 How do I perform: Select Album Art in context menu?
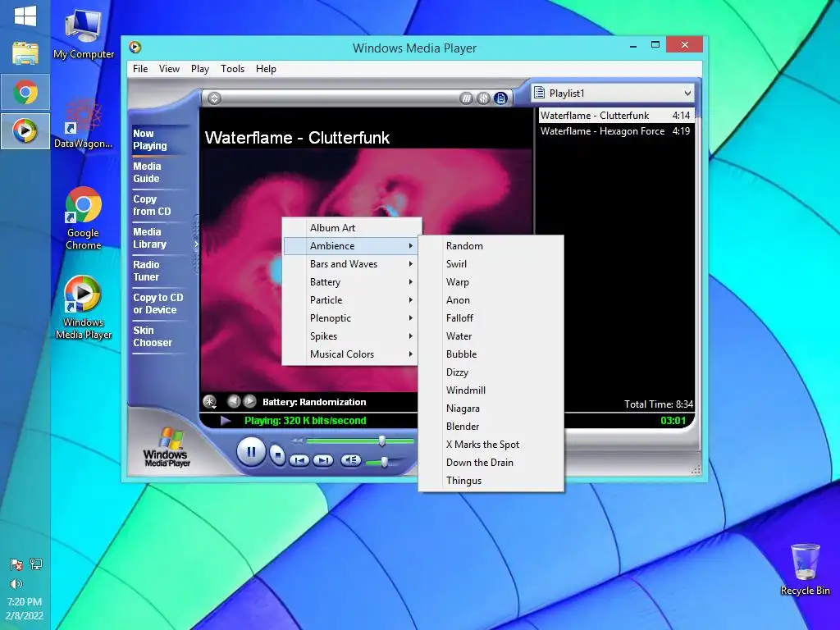pos(350,228)
